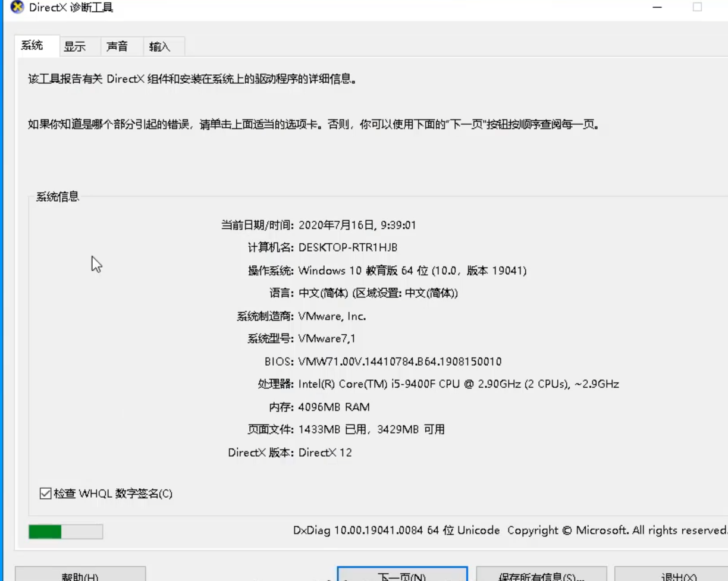The image size is (728, 581).
Task: Click the 下一页(N) button
Action: [x=402, y=576]
